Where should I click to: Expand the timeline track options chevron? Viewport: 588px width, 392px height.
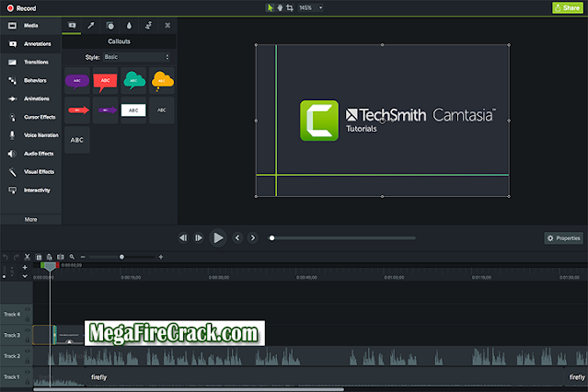click(x=25, y=276)
